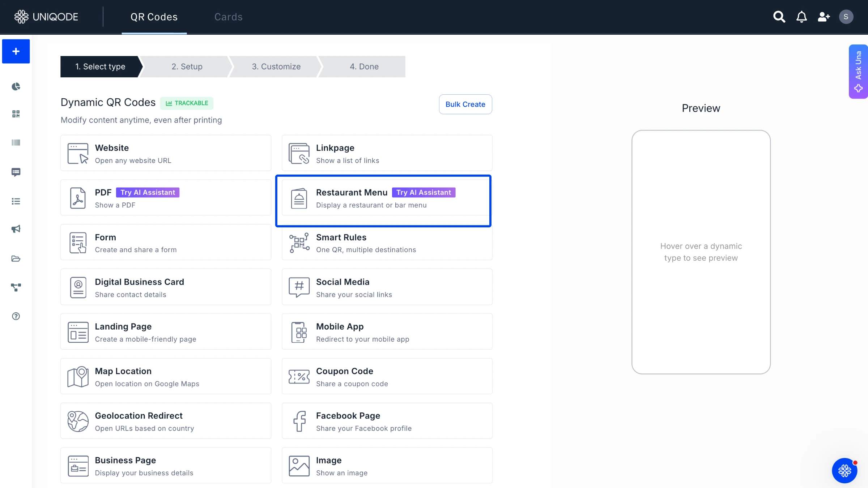Click the phone preview frame

(x=701, y=252)
